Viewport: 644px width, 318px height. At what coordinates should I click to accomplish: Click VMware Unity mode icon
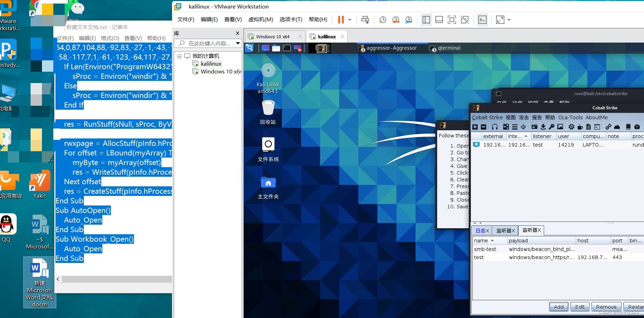465,20
